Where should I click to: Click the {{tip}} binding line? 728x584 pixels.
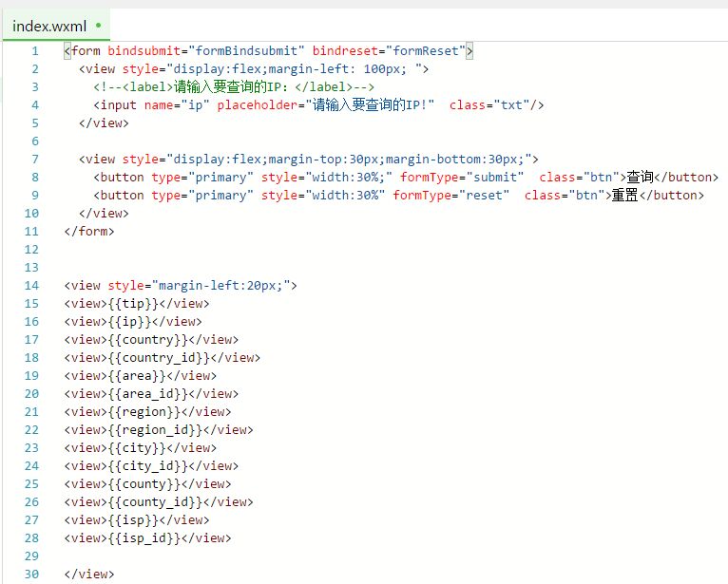pyautogui.click(x=137, y=304)
